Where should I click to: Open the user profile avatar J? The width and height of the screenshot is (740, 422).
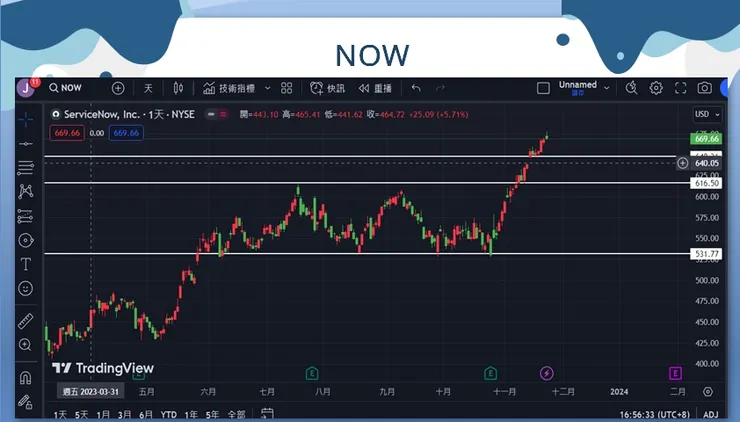click(25, 88)
